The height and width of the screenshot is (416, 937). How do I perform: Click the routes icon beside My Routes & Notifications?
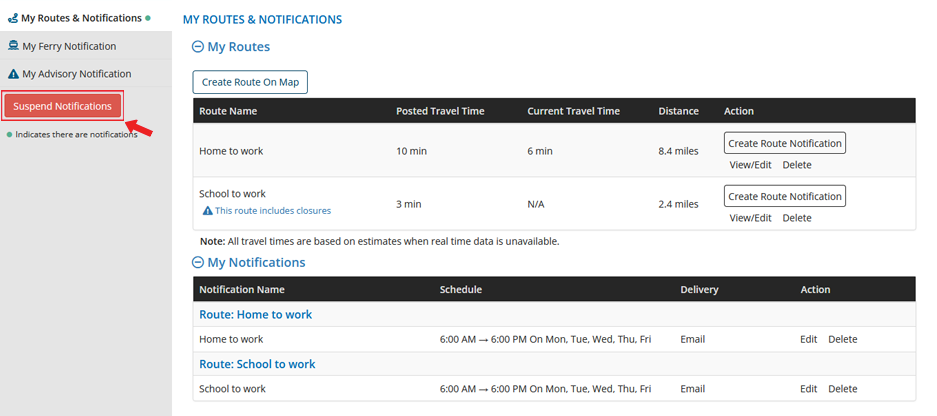pyautogui.click(x=13, y=18)
